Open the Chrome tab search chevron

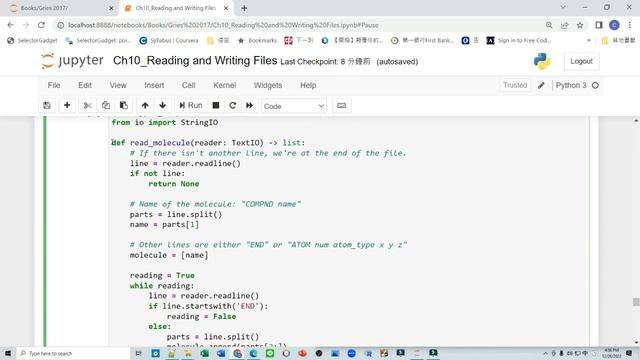(x=563, y=7)
